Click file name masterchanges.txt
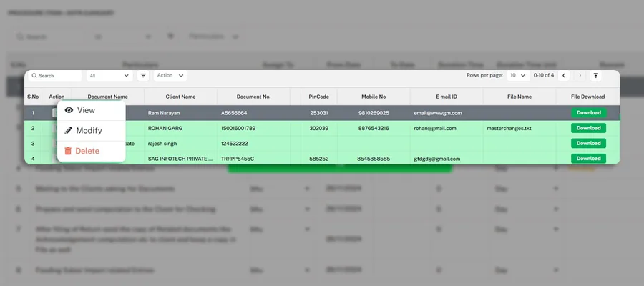 pyautogui.click(x=509, y=128)
